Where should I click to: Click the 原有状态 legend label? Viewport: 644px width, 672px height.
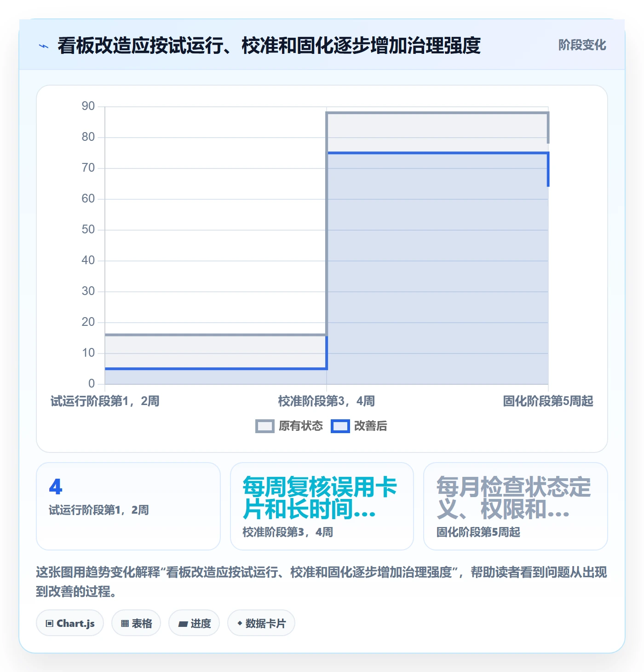(301, 426)
